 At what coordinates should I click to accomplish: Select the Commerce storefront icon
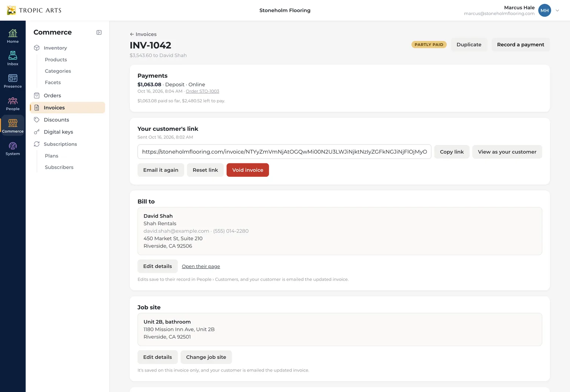(x=13, y=123)
